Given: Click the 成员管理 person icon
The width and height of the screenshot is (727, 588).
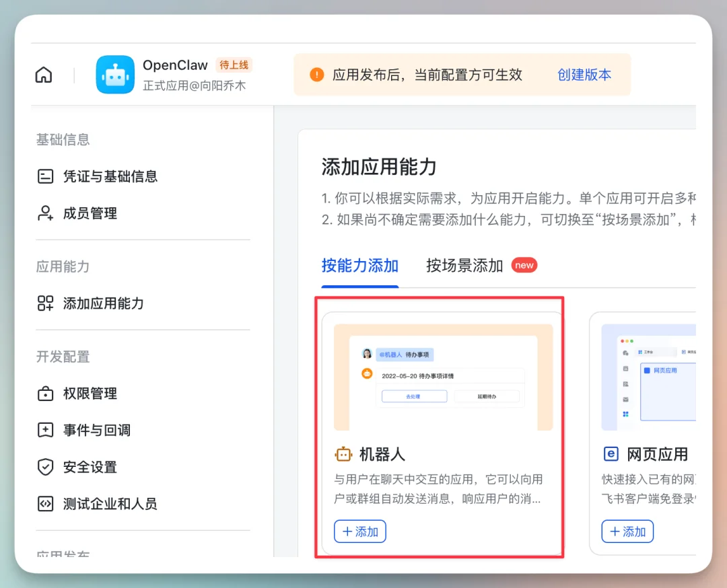Looking at the screenshot, I should [x=45, y=213].
